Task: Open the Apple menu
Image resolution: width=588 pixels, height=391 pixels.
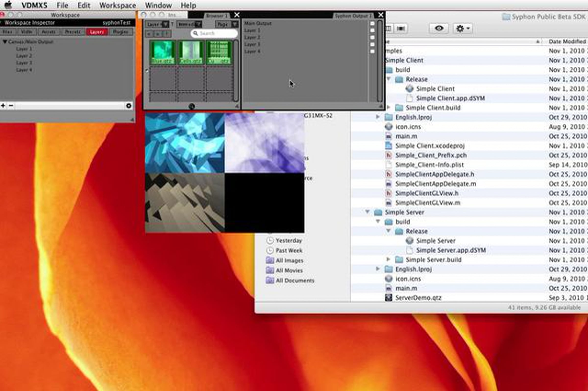Action: (8, 5)
